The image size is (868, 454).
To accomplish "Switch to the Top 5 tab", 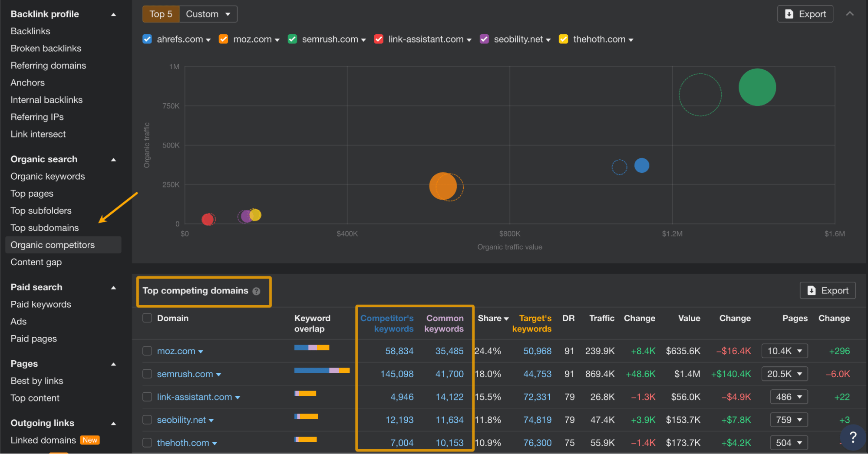I will coord(160,13).
